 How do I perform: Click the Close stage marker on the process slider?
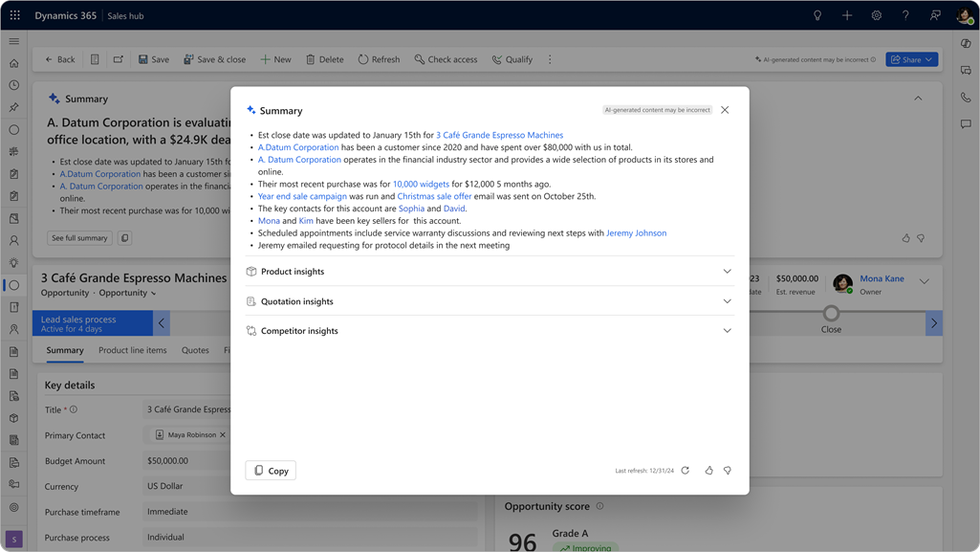click(831, 312)
